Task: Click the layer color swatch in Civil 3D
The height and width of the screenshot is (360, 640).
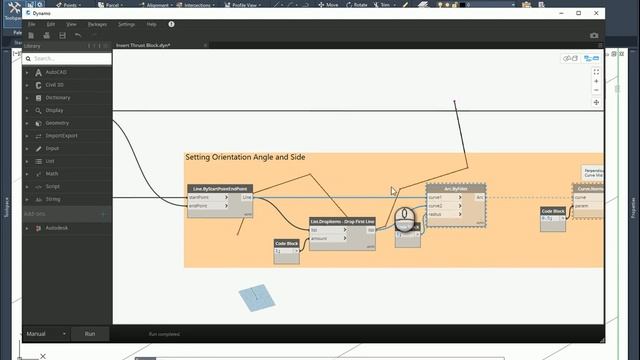Action: coord(462,5)
